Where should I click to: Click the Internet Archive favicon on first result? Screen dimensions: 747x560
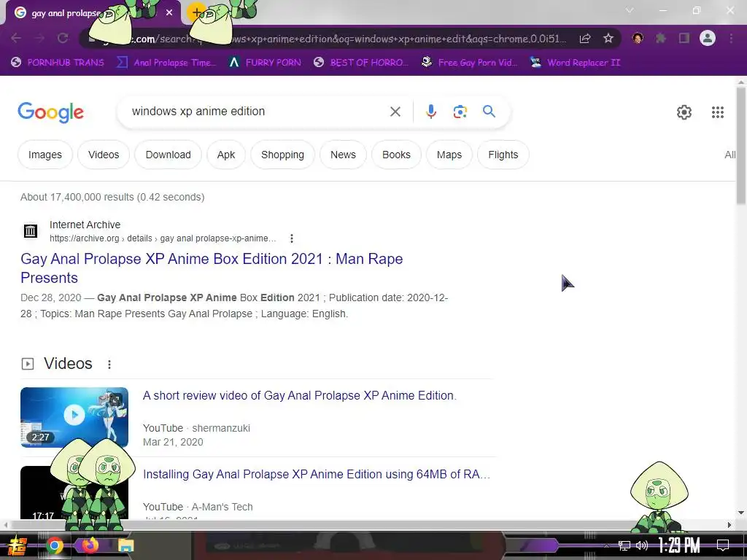(31, 231)
